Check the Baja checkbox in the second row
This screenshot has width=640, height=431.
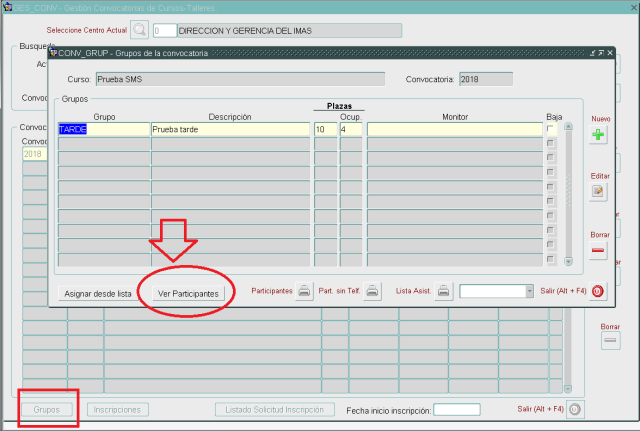coord(551,144)
